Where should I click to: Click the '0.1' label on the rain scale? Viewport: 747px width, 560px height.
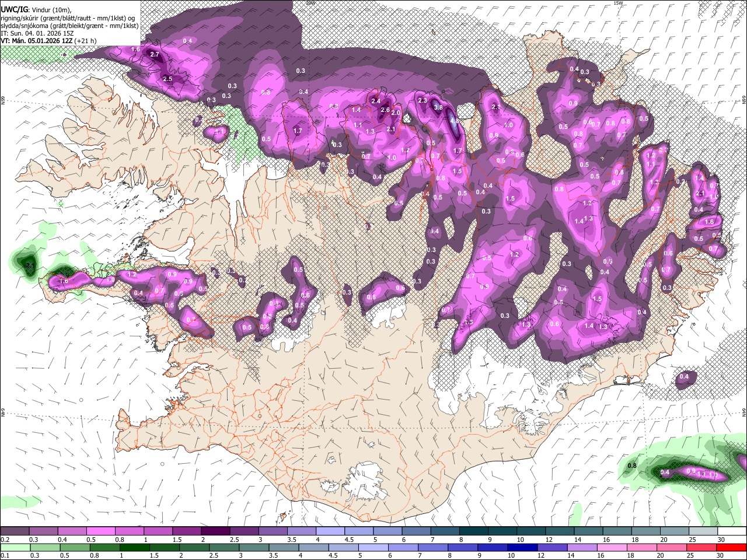tap(5, 556)
